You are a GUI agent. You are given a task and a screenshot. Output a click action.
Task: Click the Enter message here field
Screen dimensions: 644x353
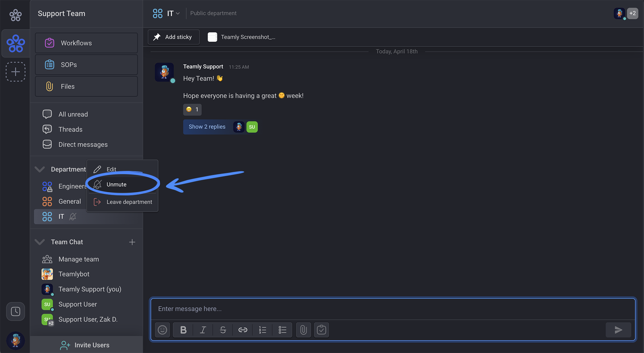pyautogui.click(x=393, y=309)
